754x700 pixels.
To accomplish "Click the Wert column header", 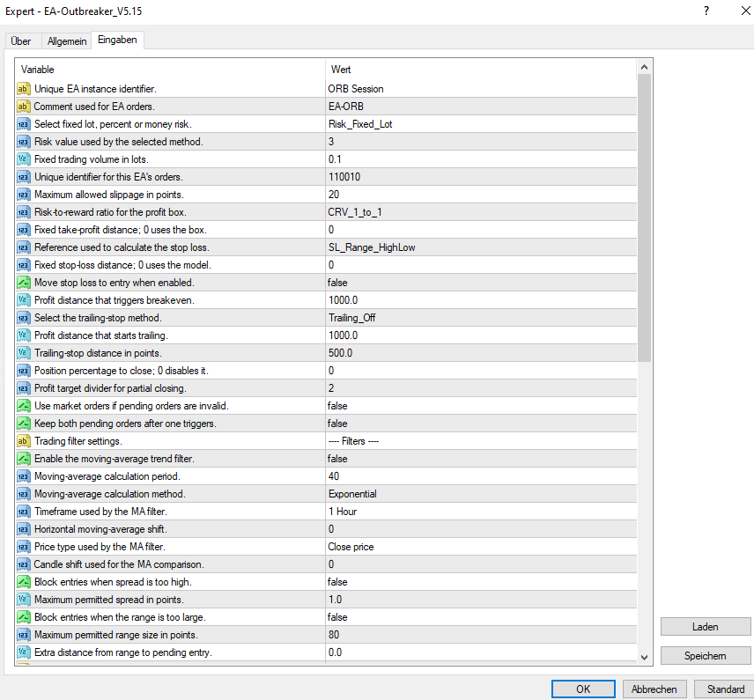I will 481,70.
